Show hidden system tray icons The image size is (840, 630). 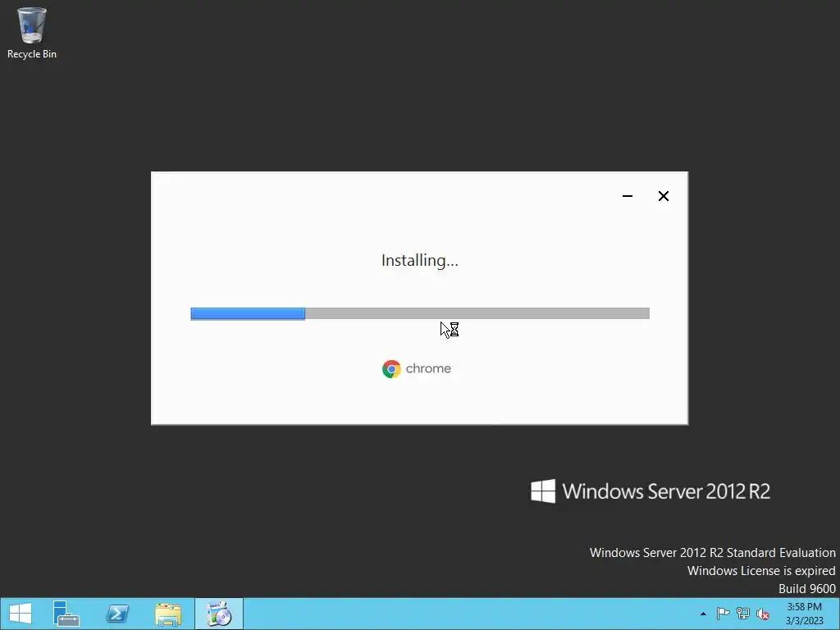click(703, 614)
